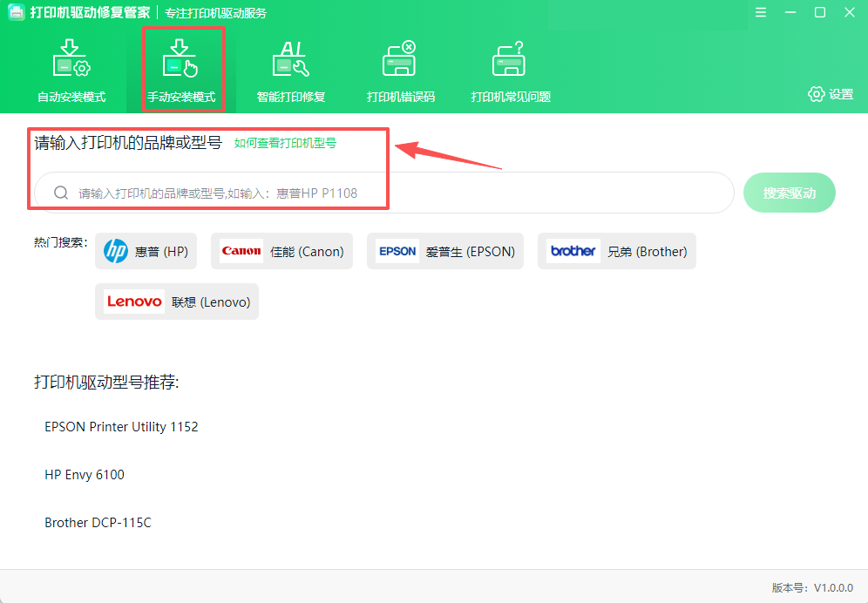Image resolution: width=868 pixels, height=603 pixels.
Task: Choose EPSON Printer Utility 1152 recommendation
Action: (x=121, y=427)
